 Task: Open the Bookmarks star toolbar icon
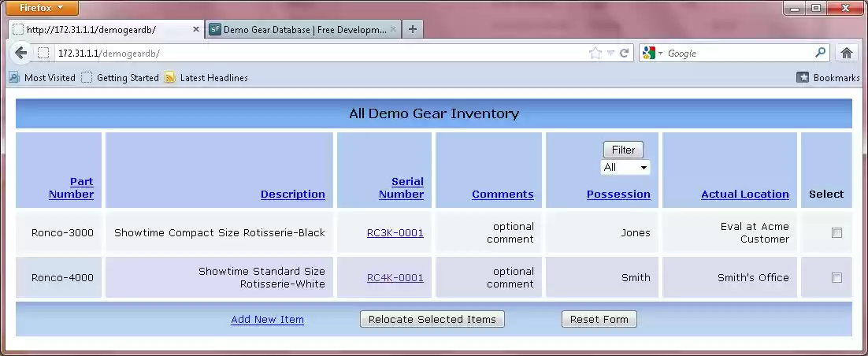(828, 77)
